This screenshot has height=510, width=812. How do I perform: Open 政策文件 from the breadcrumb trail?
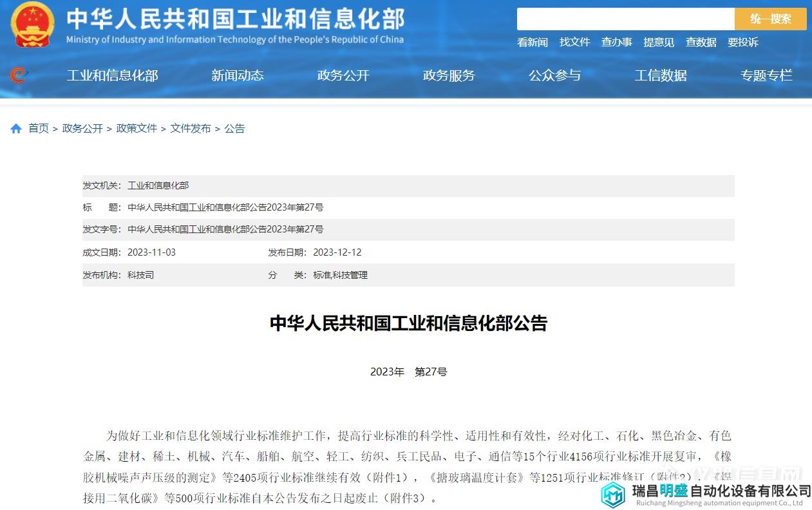137,128
